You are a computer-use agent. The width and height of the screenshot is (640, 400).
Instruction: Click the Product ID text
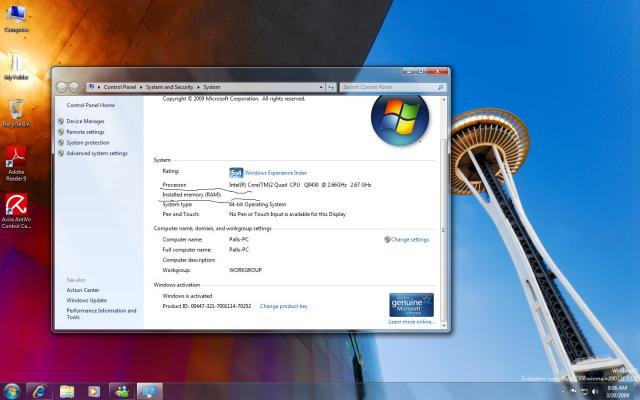[207, 306]
